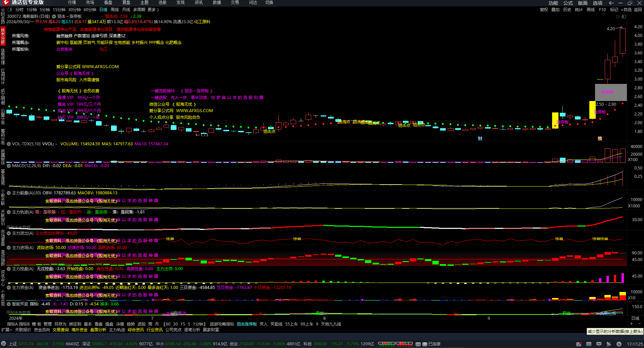This screenshot has height=348, width=644.
Task: Toggle the VOL-TDX indicator circle button
Action: pos(9,144)
